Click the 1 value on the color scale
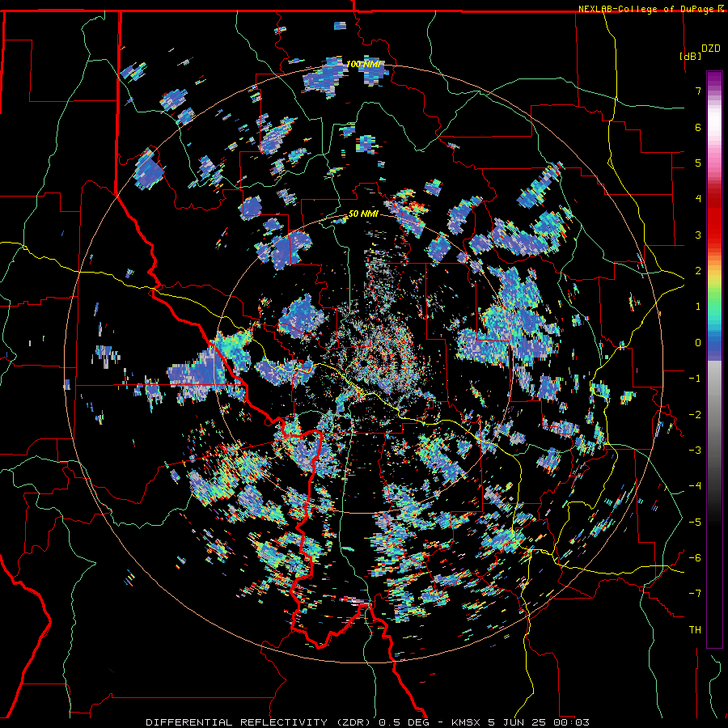Screen dimensions: 728x728 coord(698,307)
